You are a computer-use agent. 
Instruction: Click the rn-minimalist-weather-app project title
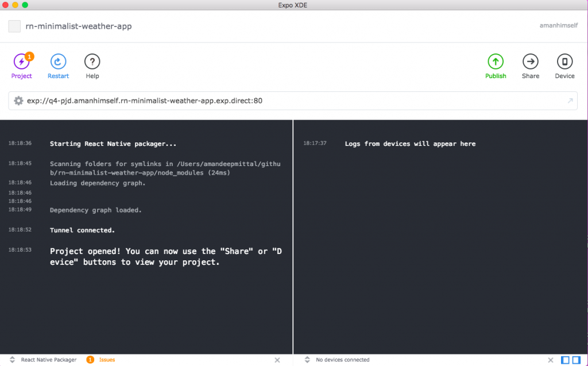pyautogui.click(x=79, y=26)
